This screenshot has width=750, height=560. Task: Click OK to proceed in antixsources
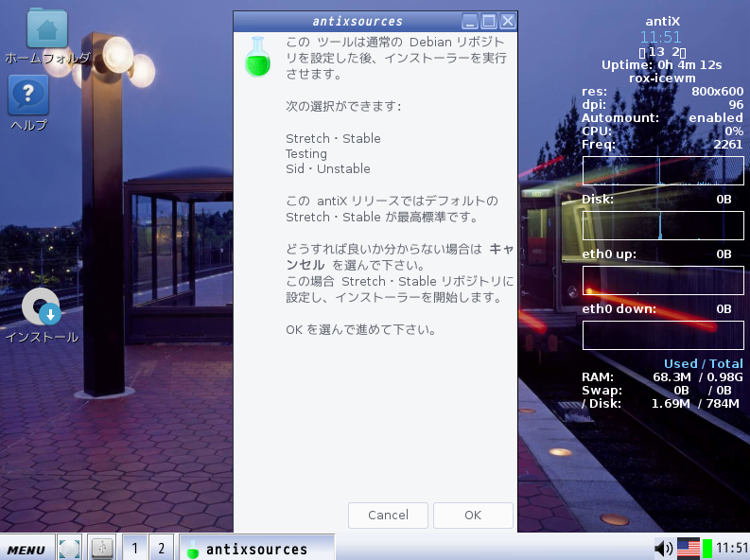click(473, 515)
